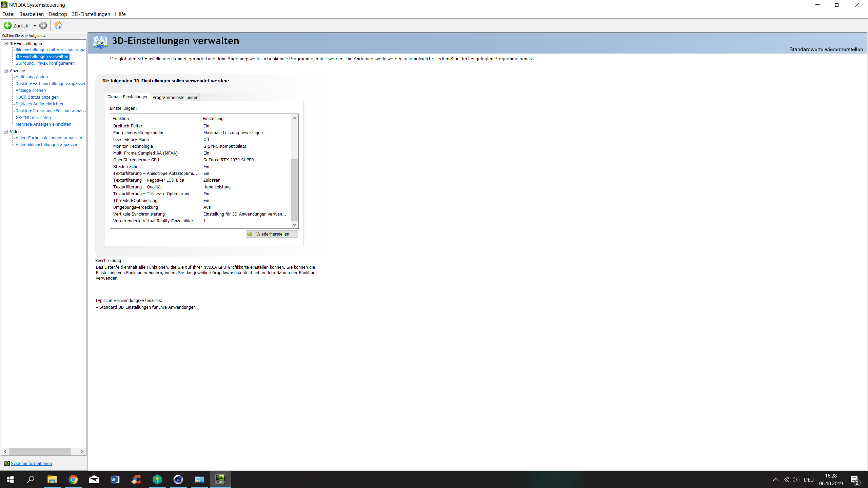This screenshot has width=868, height=488.
Task: Collapse the Video tree node
Action: pos(6,131)
